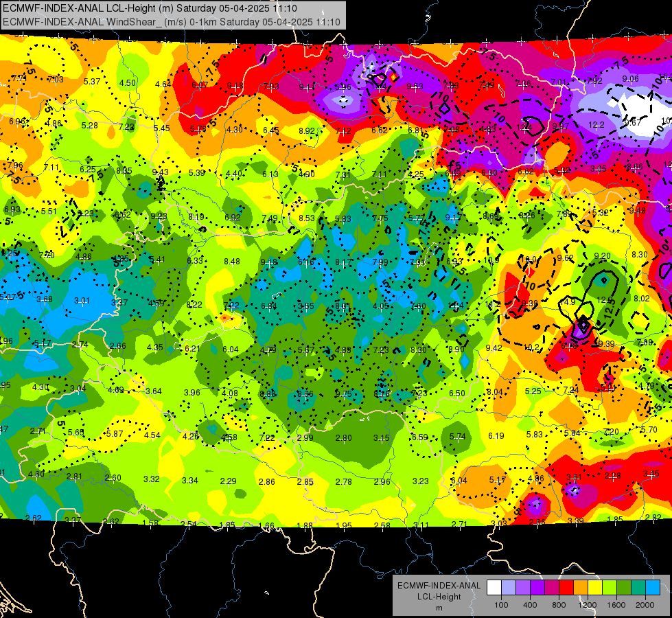Click the legend label '400'

click(530, 605)
